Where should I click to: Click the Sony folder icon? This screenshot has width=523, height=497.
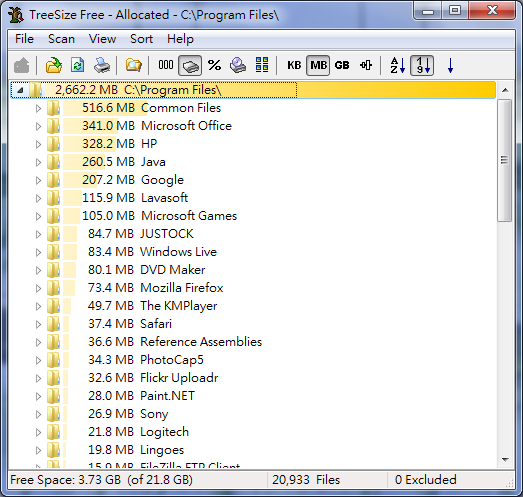coord(53,414)
